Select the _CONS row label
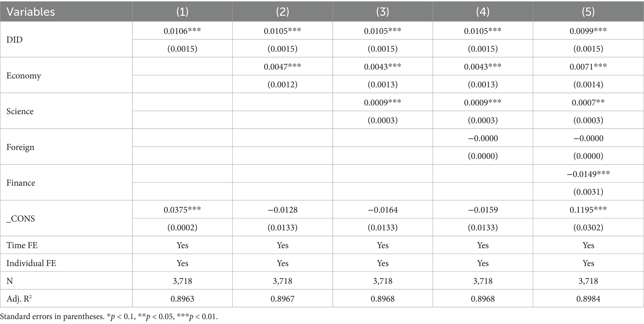Image resolution: width=644 pixels, height=324 pixels. (x=21, y=219)
